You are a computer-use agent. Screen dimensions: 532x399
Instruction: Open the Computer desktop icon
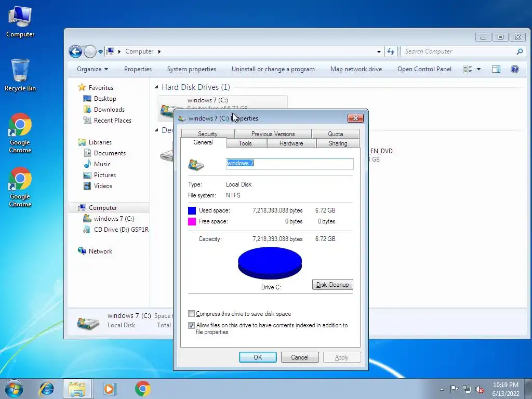click(20, 22)
